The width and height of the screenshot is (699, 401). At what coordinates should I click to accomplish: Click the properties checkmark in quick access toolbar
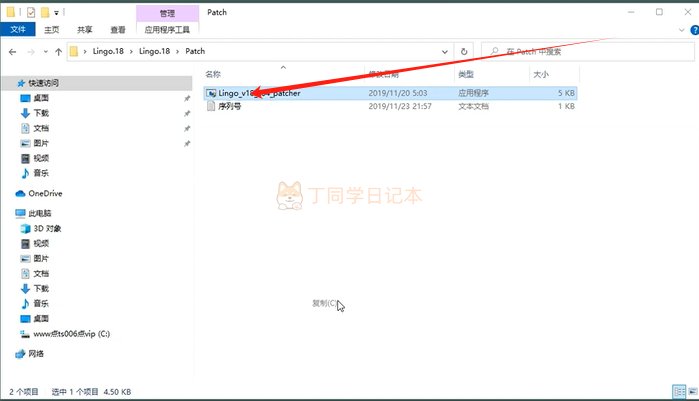click(x=31, y=12)
